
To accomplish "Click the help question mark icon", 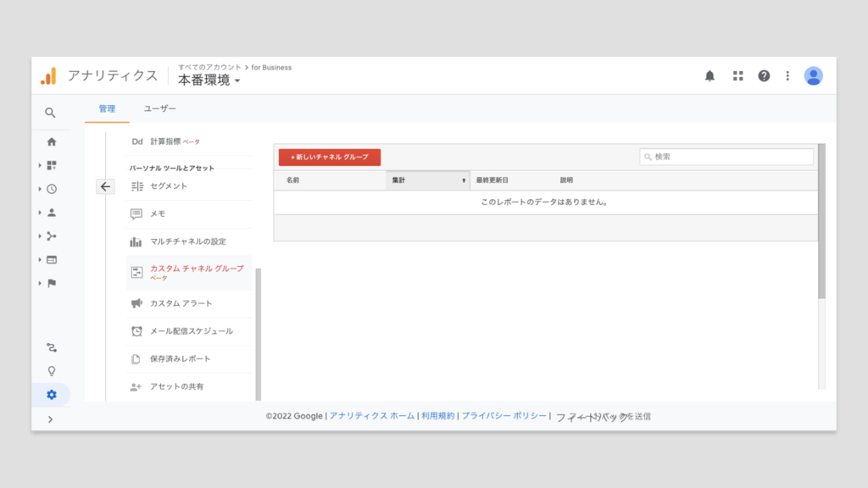I will (x=764, y=76).
